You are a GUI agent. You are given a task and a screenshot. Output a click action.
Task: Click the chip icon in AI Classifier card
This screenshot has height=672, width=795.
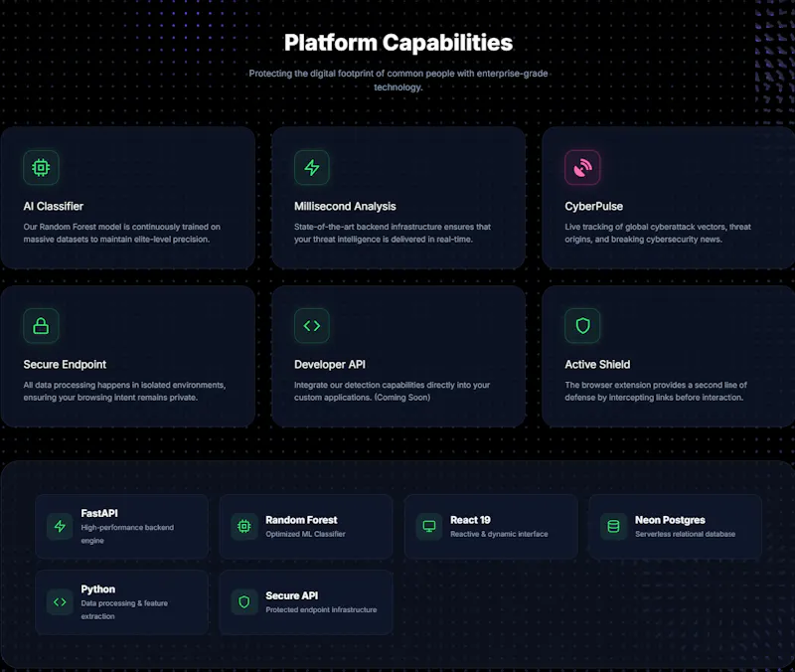click(x=41, y=167)
